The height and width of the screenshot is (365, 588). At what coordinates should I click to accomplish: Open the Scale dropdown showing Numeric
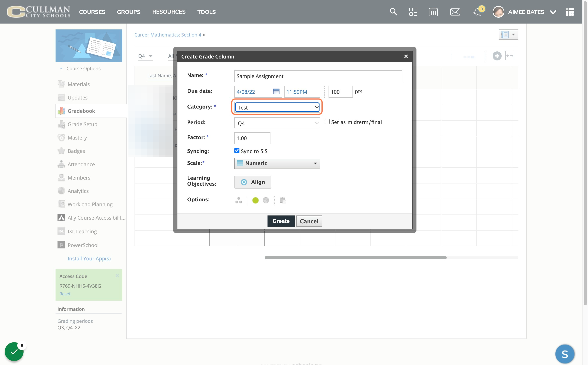pyautogui.click(x=277, y=163)
